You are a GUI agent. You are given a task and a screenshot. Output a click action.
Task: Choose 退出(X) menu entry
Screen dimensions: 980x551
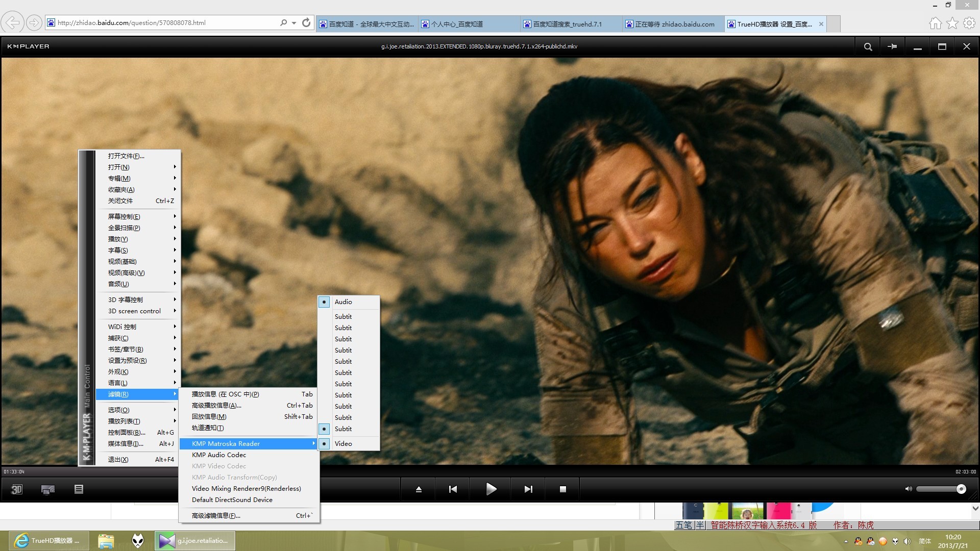click(138, 460)
